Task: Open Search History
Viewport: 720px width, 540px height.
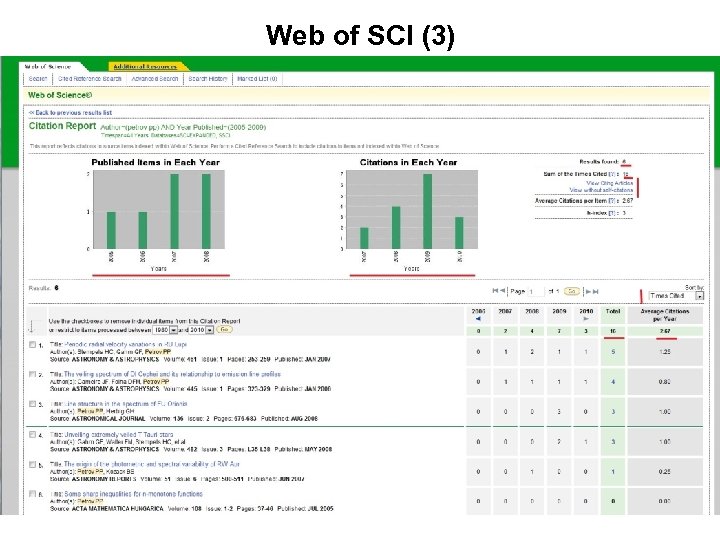Action: tap(208, 79)
